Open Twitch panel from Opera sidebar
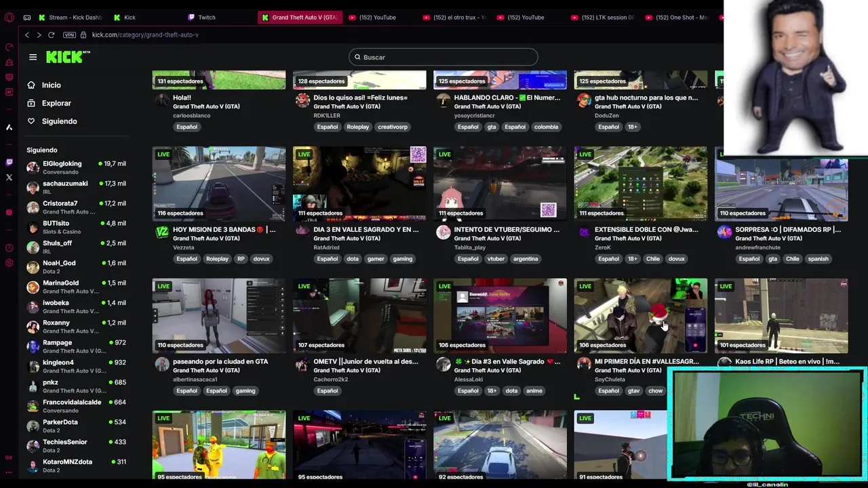 (9, 162)
